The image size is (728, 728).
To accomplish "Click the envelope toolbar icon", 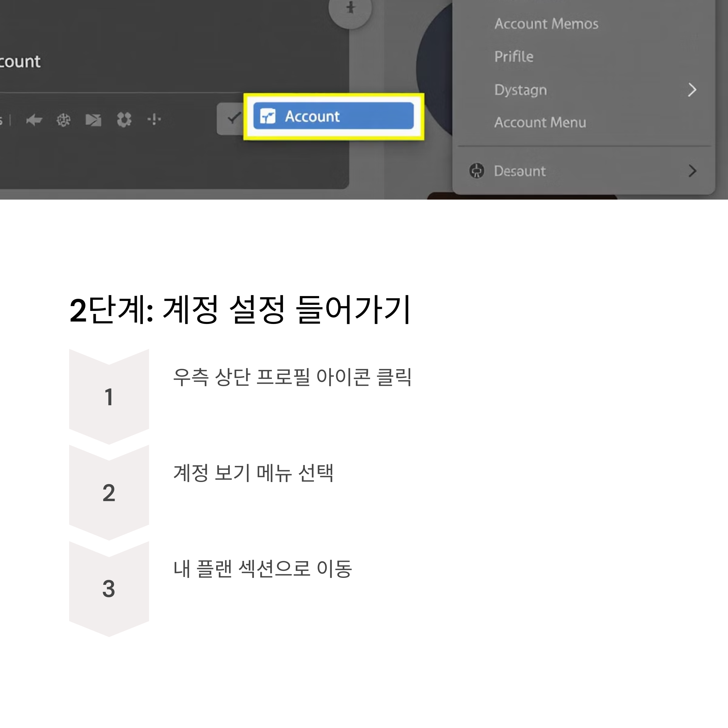I will [93, 120].
